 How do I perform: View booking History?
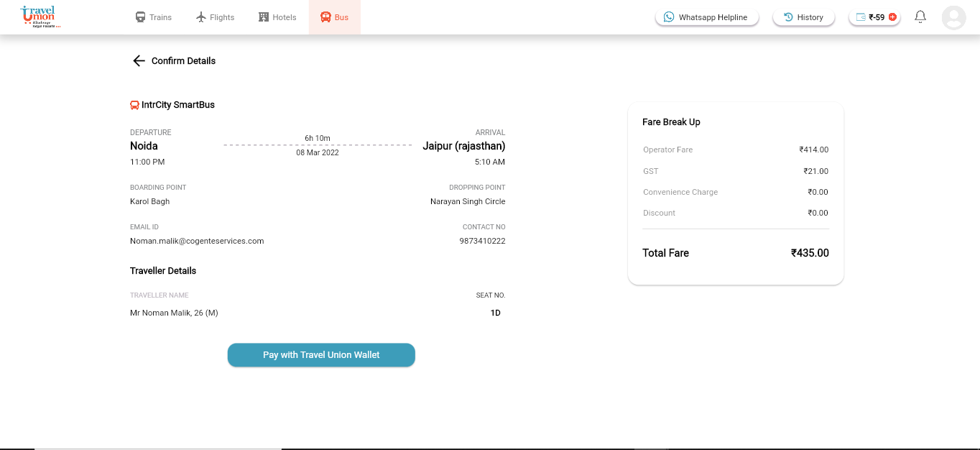804,17
